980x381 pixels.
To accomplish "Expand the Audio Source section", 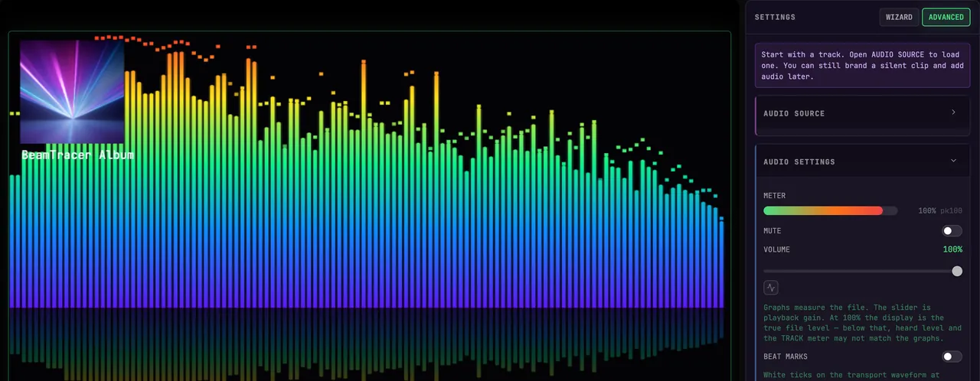I will click(863, 114).
